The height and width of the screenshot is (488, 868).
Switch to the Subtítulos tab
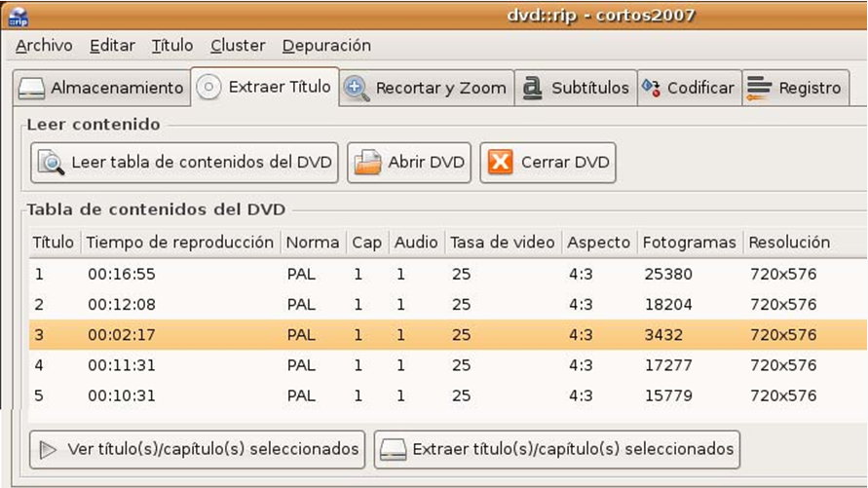576,88
